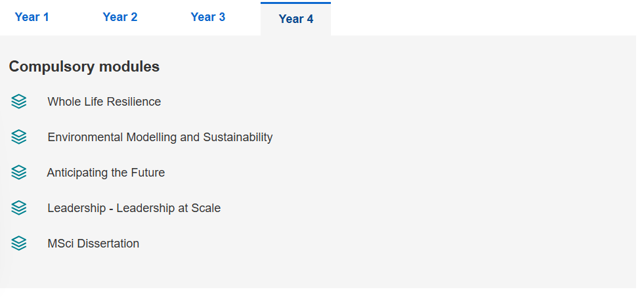Screen dimensions: 644x302
Task: Click the stacked-layers icon beside Whole Life Resilience
Action: click(19, 102)
